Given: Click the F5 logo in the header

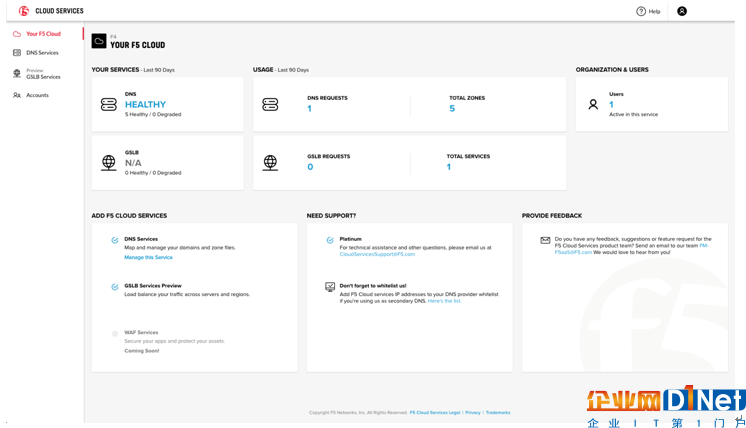Looking at the screenshot, I should [x=24, y=10].
